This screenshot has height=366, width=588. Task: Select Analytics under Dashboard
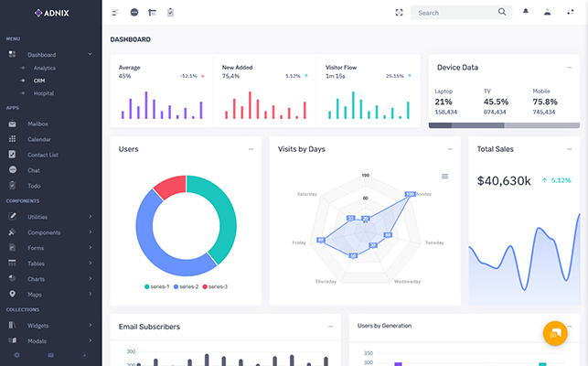click(x=44, y=68)
